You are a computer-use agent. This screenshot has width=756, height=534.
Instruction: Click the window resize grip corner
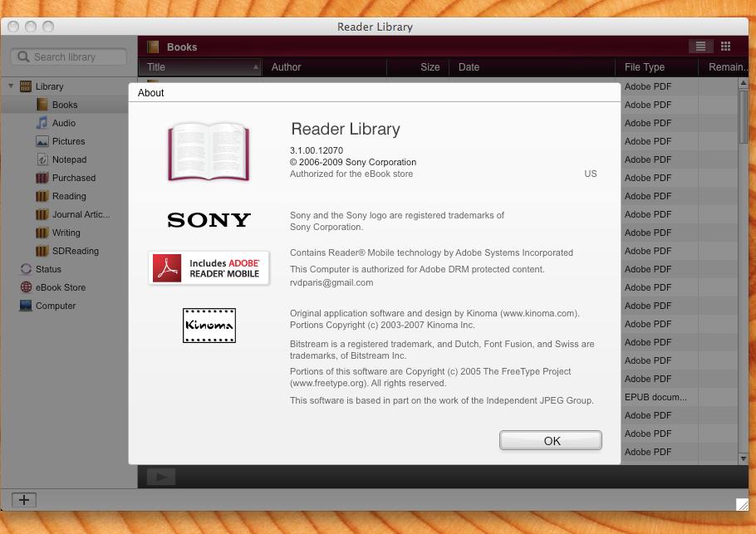pos(743,505)
